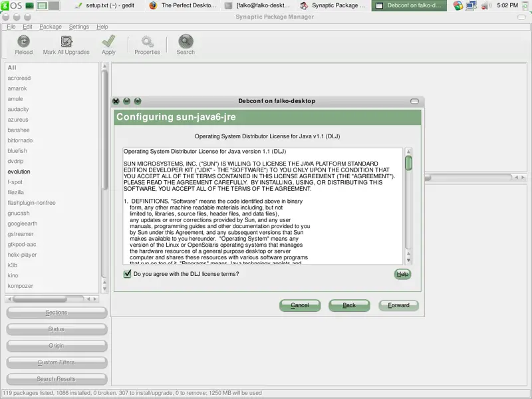The height and width of the screenshot is (399, 532).
Task: Select 'banshee' in the category list
Action: 19,130
